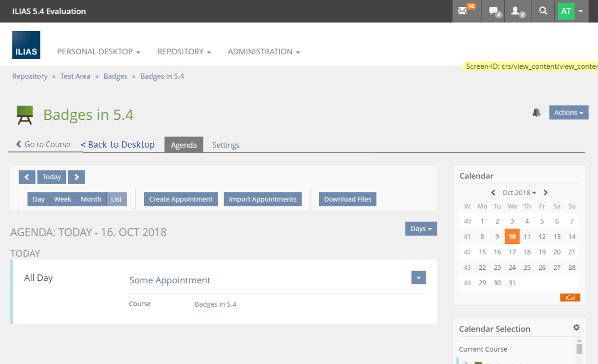Open the contacts user icon
Viewport: 598px width, 364px height.
click(516, 11)
